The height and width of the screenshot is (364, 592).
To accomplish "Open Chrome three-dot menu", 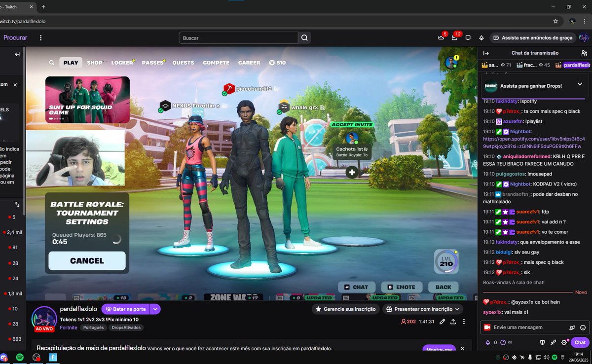I will coord(586,21).
